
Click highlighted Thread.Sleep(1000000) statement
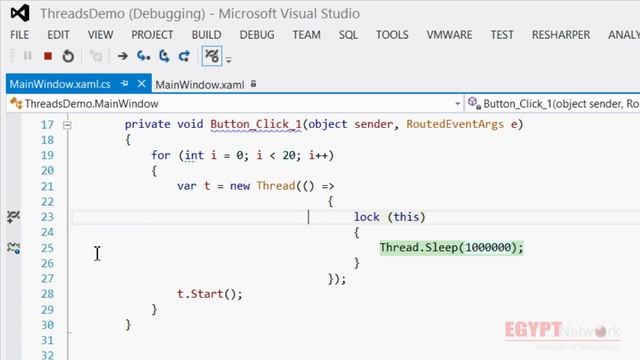451,248
